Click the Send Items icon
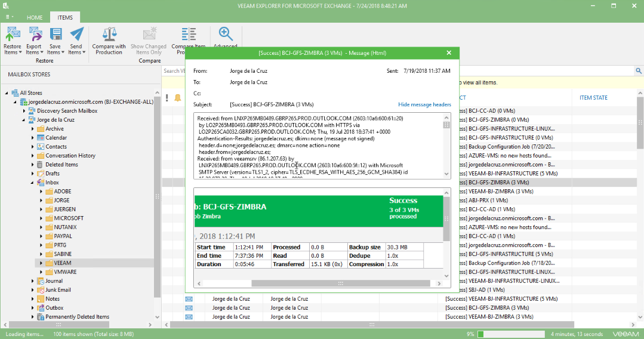 (x=76, y=34)
